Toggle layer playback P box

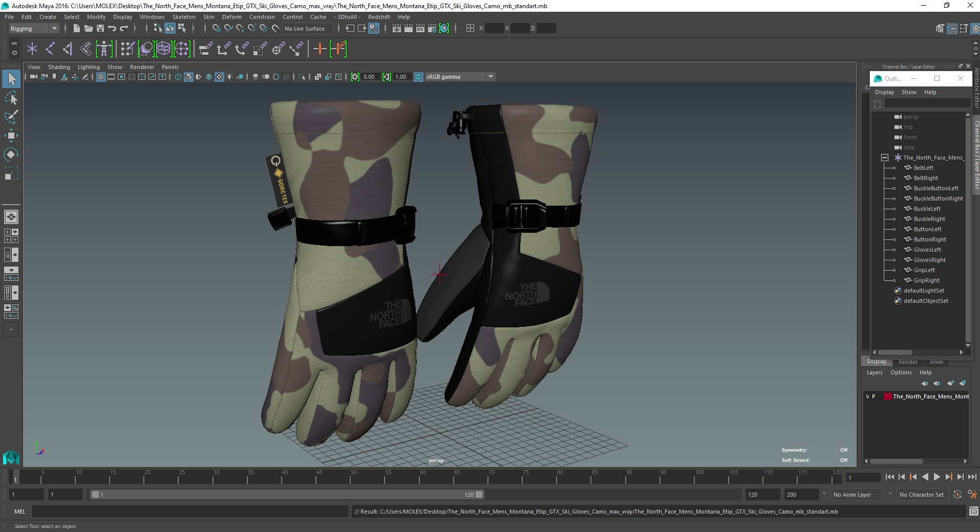tap(874, 396)
